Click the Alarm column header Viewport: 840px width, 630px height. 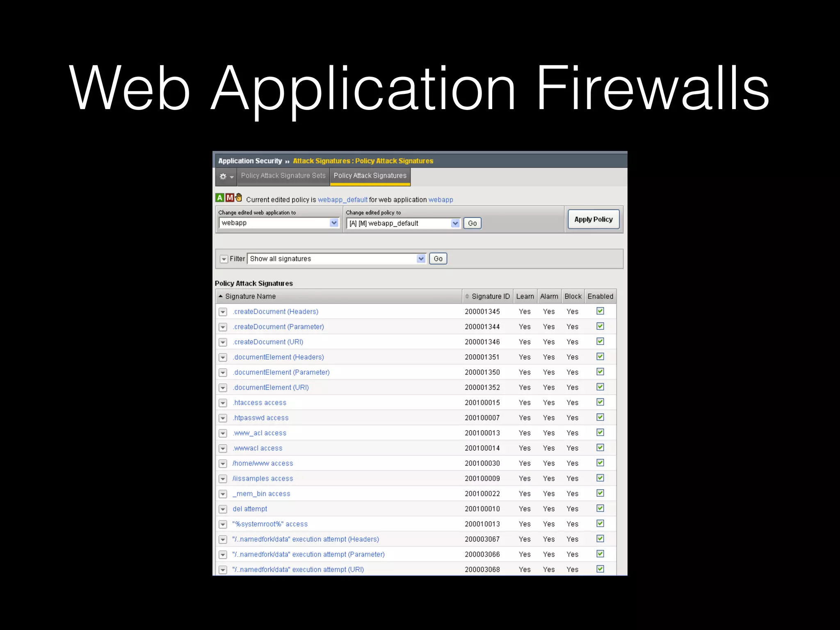549,296
